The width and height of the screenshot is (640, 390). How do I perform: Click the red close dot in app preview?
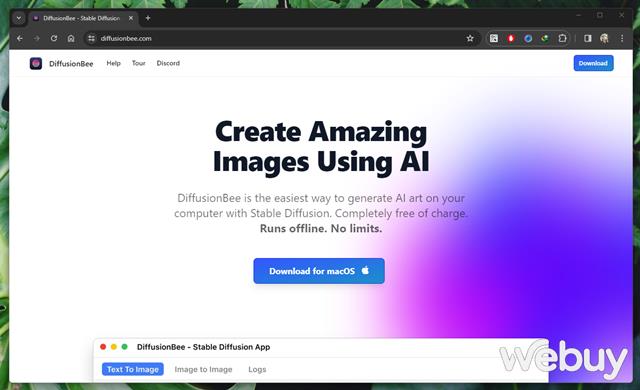tap(103, 347)
